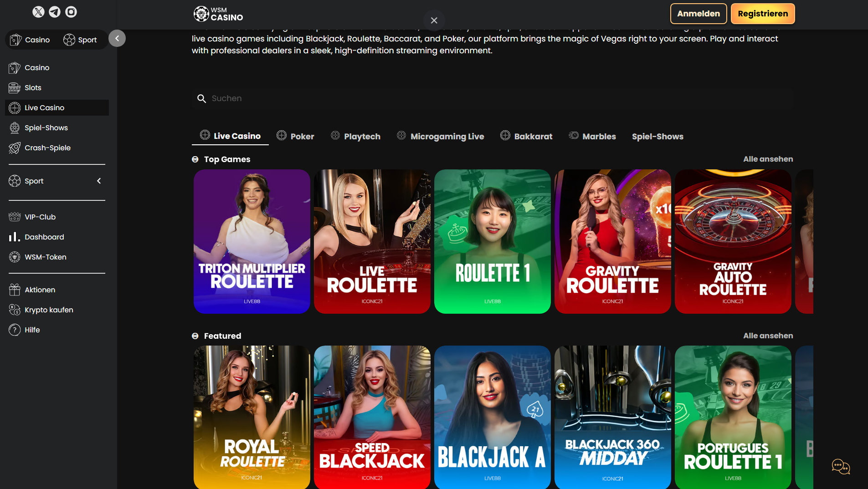Open the X (Twitter) social icon

pos(38,11)
